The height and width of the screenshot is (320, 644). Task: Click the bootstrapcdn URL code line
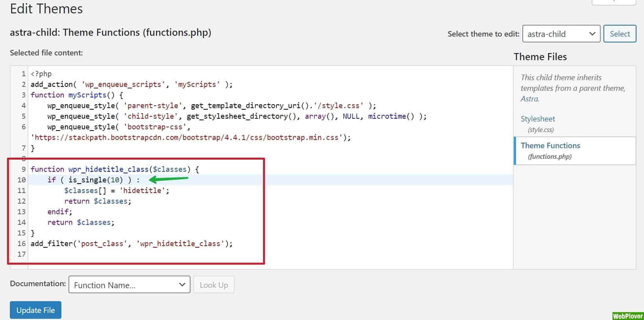tap(191, 138)
